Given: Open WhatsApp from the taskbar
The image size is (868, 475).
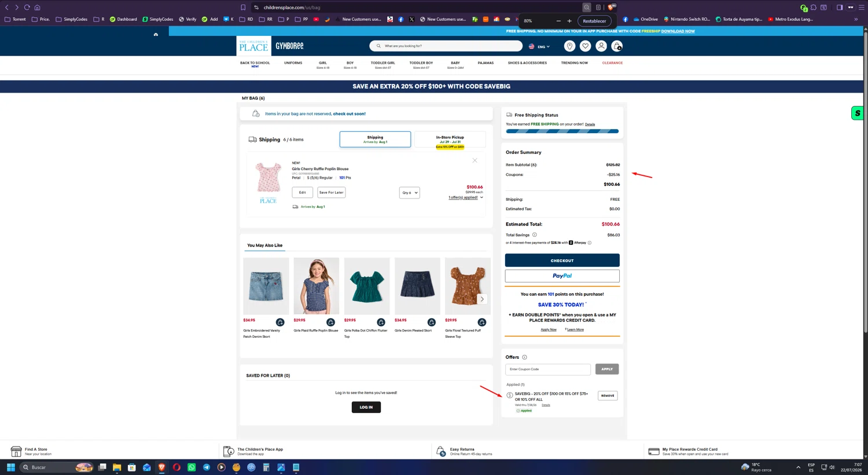Looking at the screenshot, I should click(192, 467).
